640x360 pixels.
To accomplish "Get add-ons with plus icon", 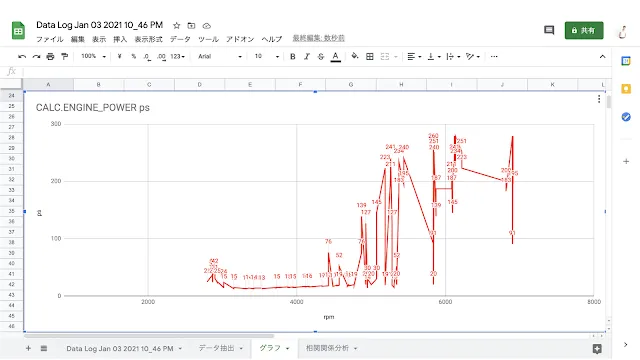I will point(626,162).
